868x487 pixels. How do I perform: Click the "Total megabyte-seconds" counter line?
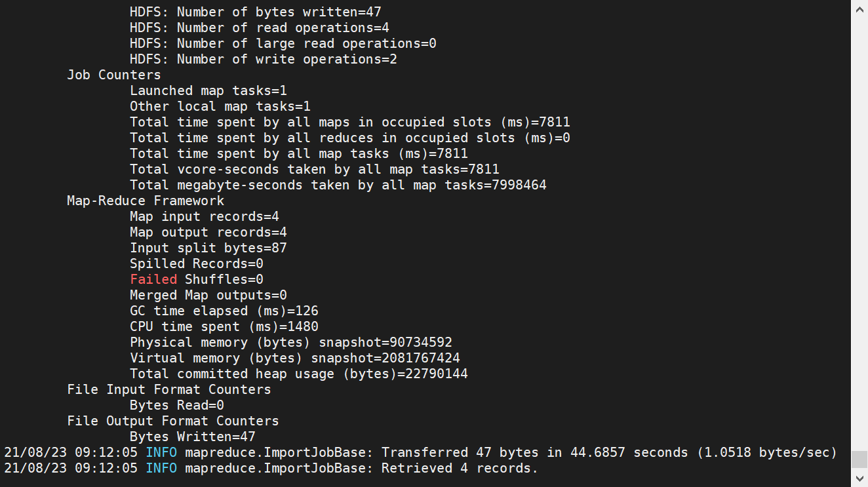pyautogui.click(x=338, y=185)
